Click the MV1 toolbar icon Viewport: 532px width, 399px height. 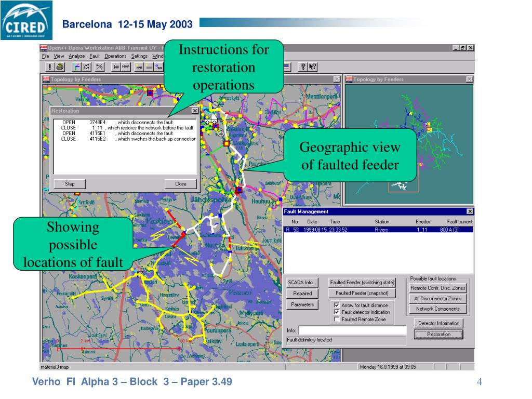coord(139,67)
